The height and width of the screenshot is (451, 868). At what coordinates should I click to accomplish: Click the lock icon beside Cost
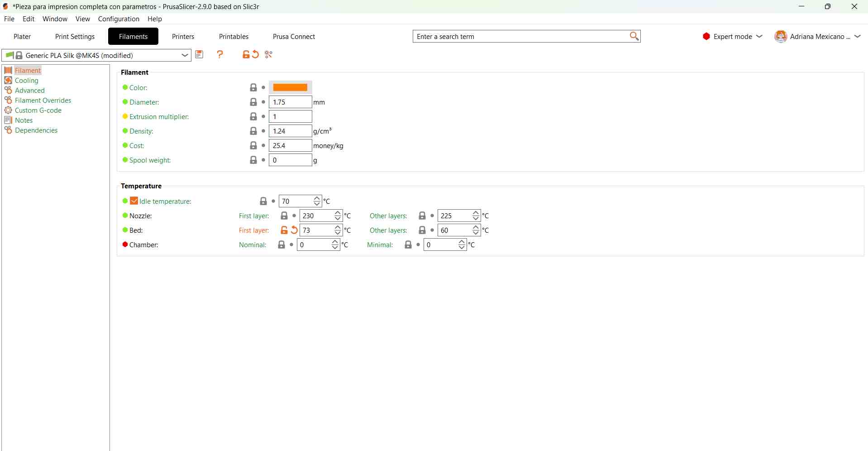254,145
